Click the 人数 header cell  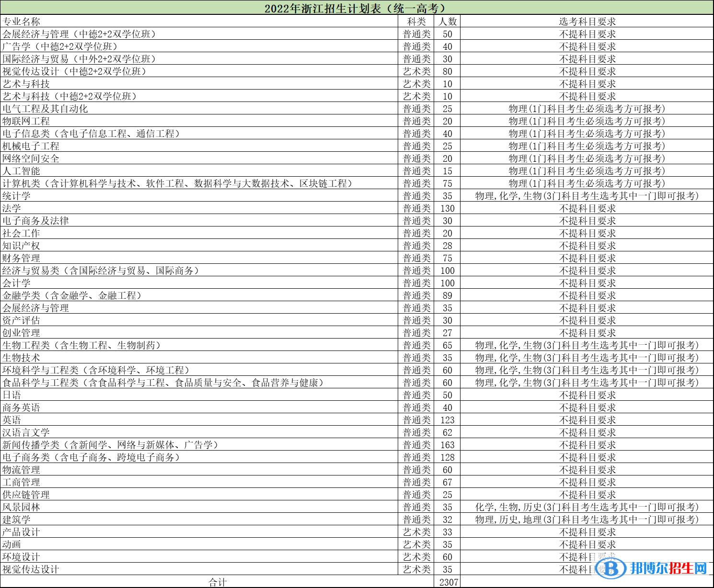(448, 21)
